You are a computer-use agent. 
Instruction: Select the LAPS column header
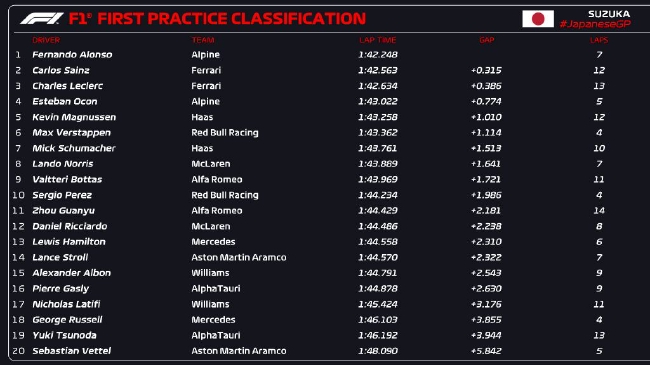tap(599, 40)
